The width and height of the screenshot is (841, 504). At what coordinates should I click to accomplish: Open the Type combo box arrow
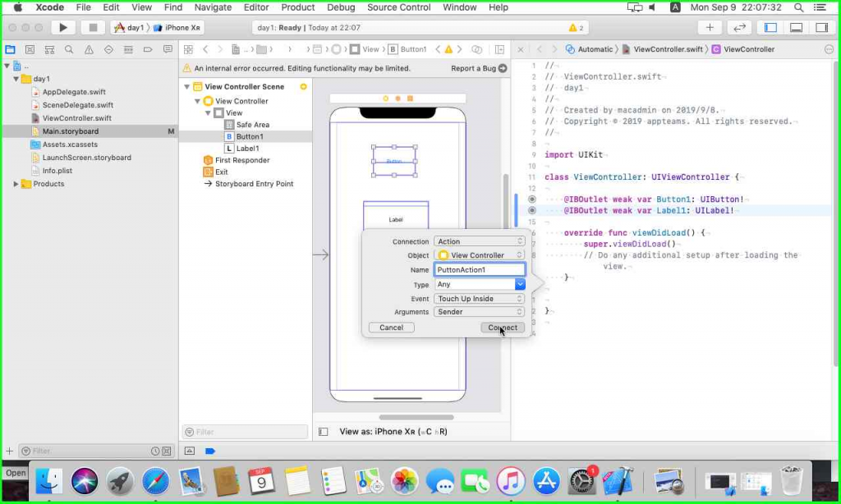[520, 284]
